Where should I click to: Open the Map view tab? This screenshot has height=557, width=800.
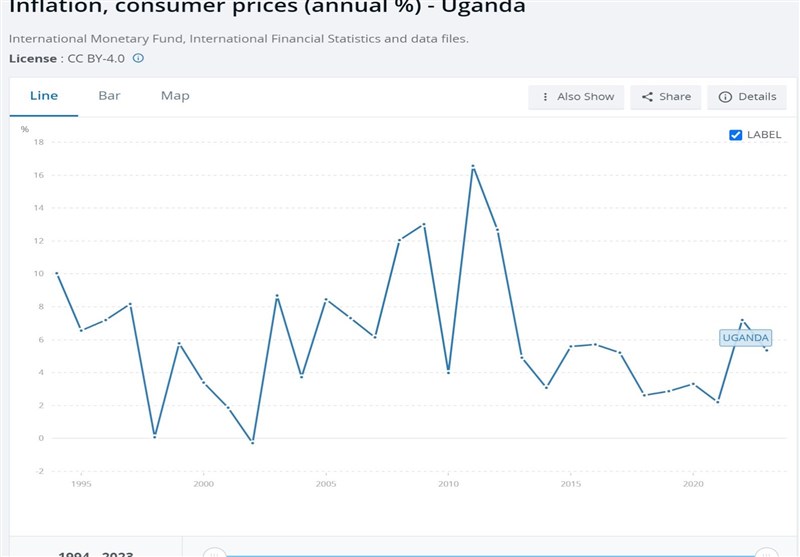pos(175,96)
